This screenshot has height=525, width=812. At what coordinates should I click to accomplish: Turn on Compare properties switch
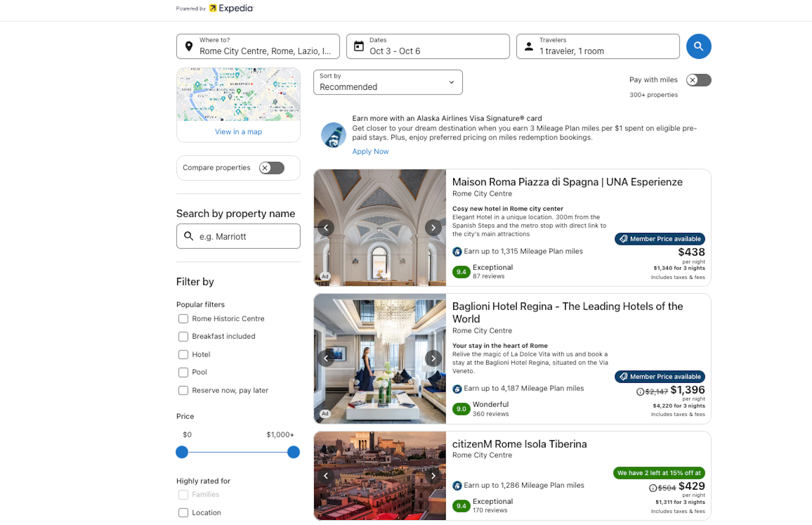click(x=272, y=168)
